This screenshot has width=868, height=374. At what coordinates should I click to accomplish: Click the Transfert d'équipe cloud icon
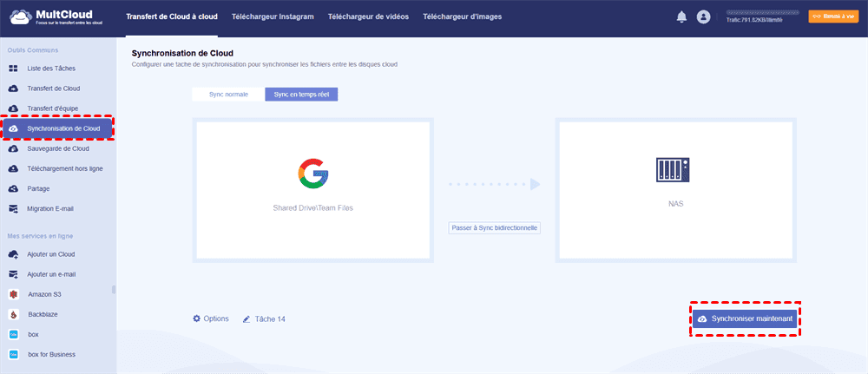(x=13, y=108)
